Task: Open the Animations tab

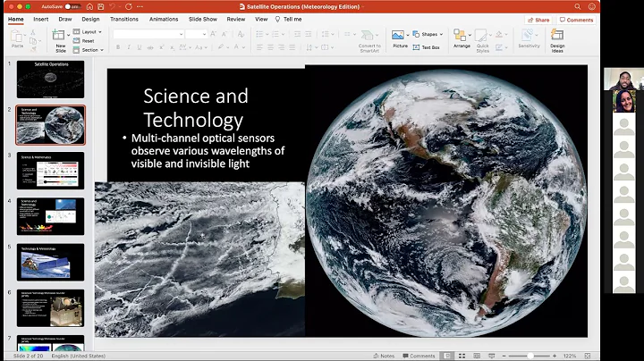Action: pos(164,20)
